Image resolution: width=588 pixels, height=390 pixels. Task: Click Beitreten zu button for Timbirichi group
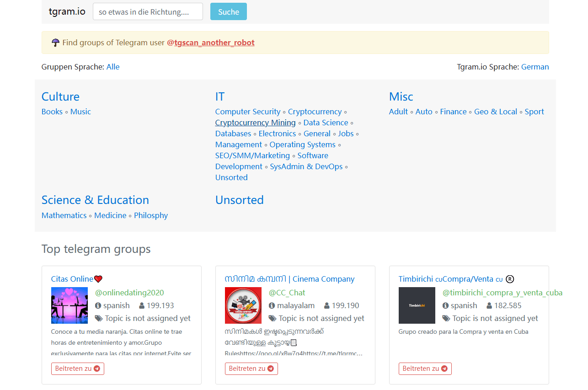425,369
